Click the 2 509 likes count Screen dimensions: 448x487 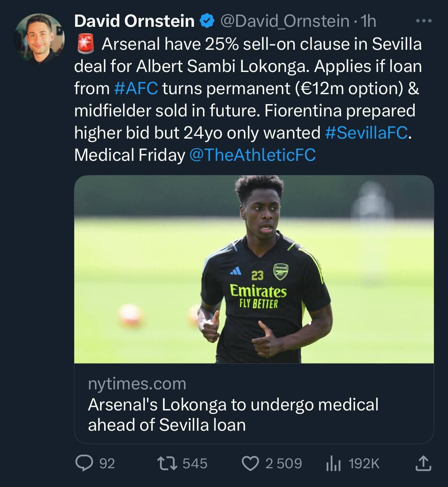pyautogui.click(x=283, y=464)
